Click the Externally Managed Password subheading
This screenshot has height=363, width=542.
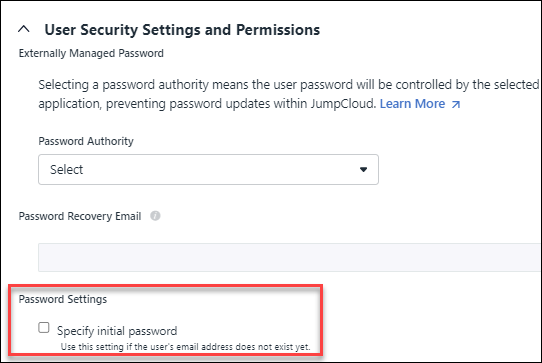pyautogui.click(x=91, y=53)
